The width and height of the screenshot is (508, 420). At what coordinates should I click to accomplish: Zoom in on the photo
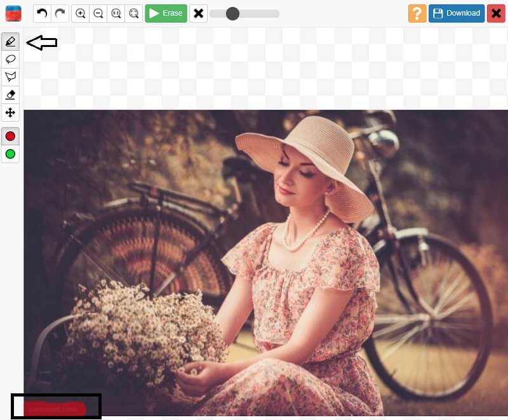[82, 13]
